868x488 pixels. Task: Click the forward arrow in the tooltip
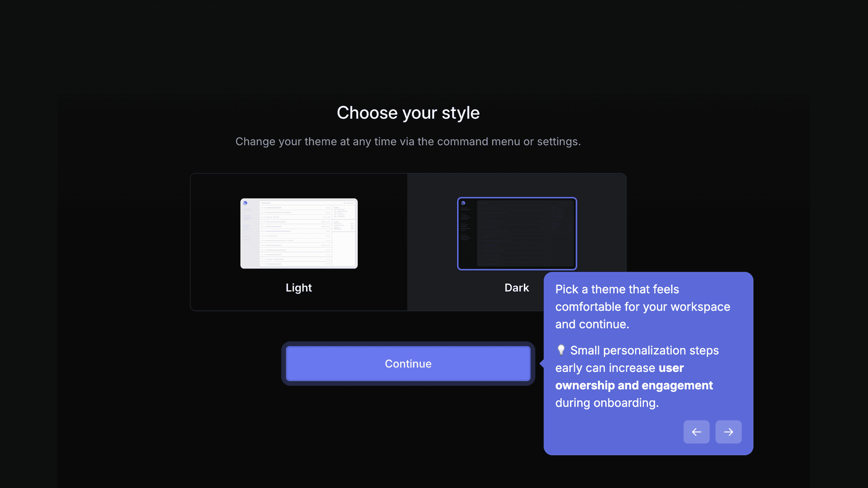pos(729,432)
